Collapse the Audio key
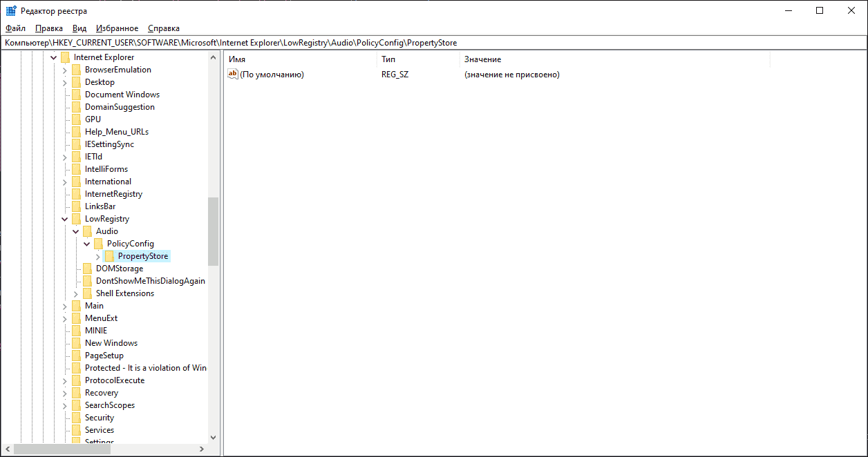 (x=76, y=231)
